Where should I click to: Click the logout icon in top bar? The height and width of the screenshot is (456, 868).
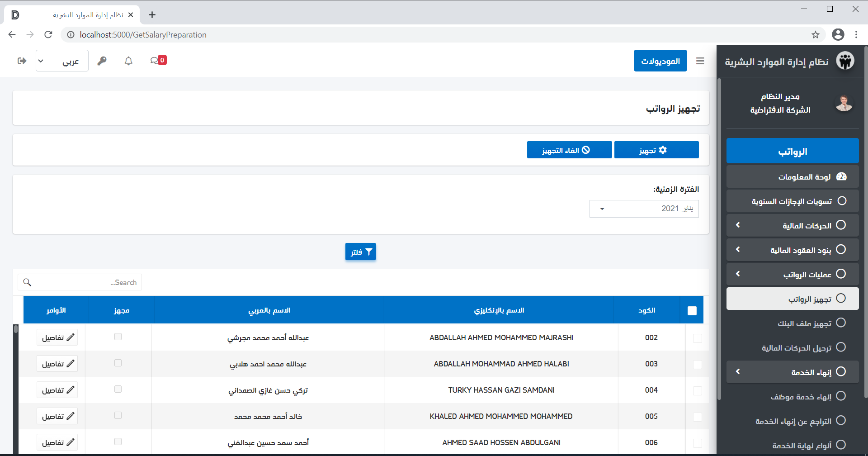(22, 61)
